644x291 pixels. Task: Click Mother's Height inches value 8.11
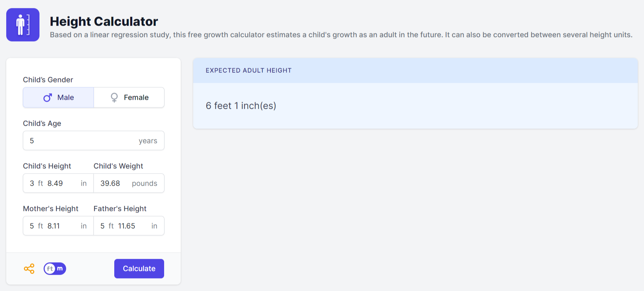(x=54, y=226)
